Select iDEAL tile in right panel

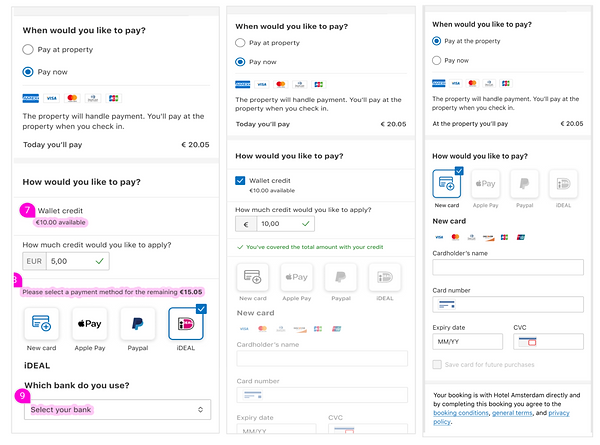pos(563,184)
